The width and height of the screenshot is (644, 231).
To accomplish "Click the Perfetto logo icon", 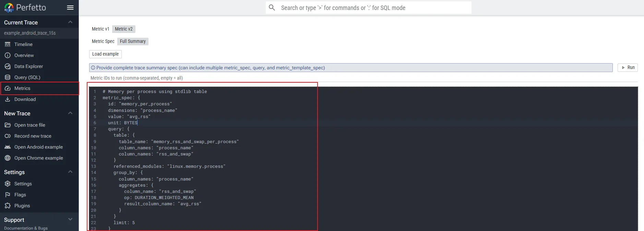I will (x=9, y=7).
